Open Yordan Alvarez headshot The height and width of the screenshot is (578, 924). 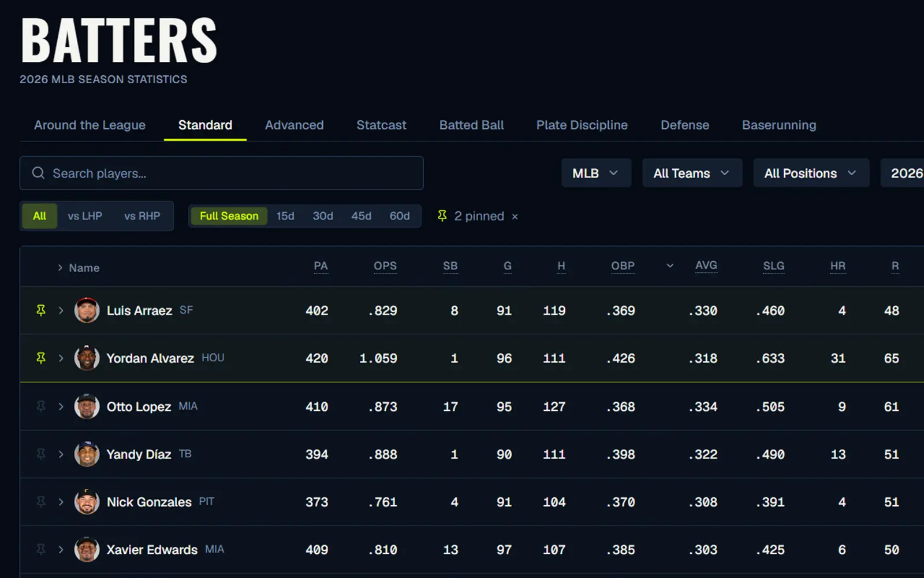[x=87, y=358]
